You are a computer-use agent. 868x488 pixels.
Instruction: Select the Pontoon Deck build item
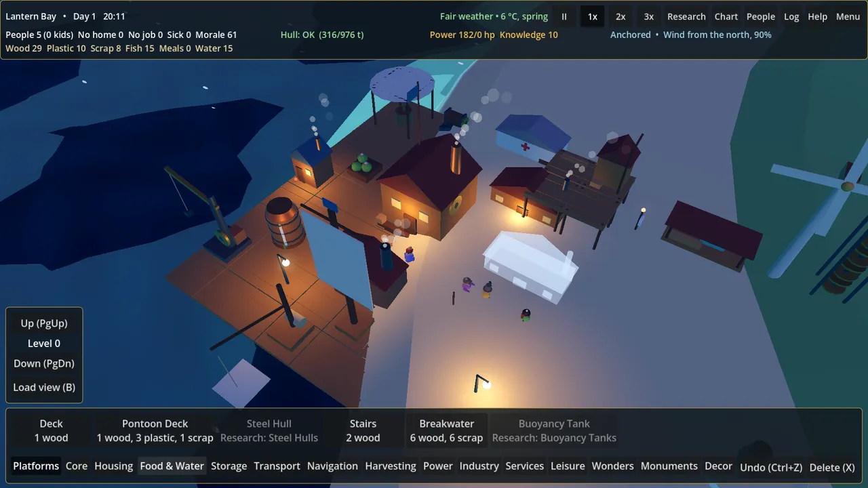155,430
